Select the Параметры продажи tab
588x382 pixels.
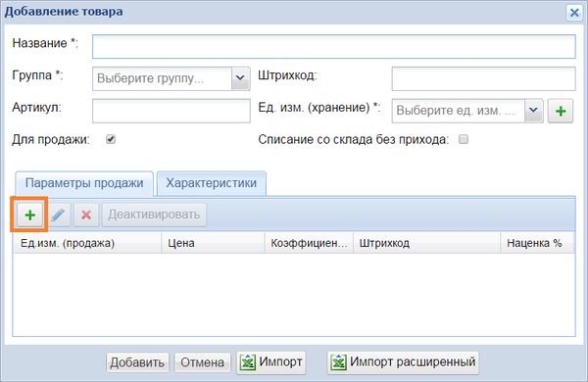click(x=84, y=183)
